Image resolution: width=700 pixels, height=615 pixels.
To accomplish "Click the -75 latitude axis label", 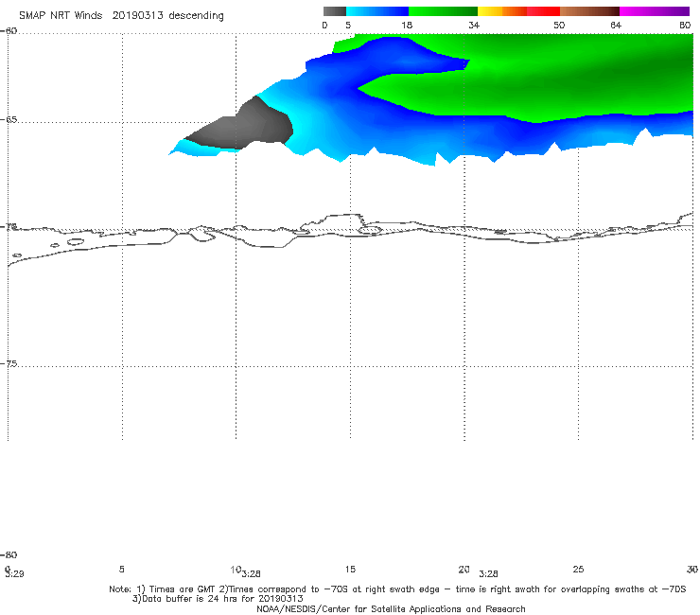I will tap(9, 363).
